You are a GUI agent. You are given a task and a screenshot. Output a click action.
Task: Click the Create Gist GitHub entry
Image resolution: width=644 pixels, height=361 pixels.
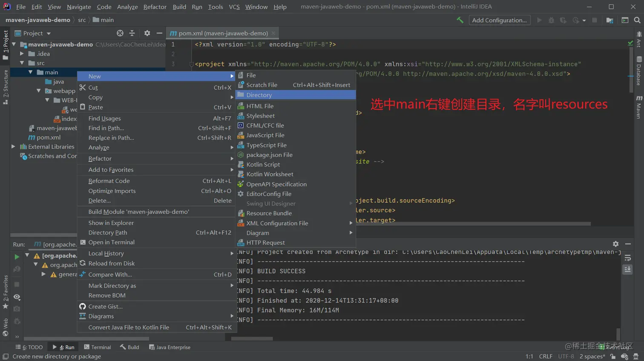point(156,307)
